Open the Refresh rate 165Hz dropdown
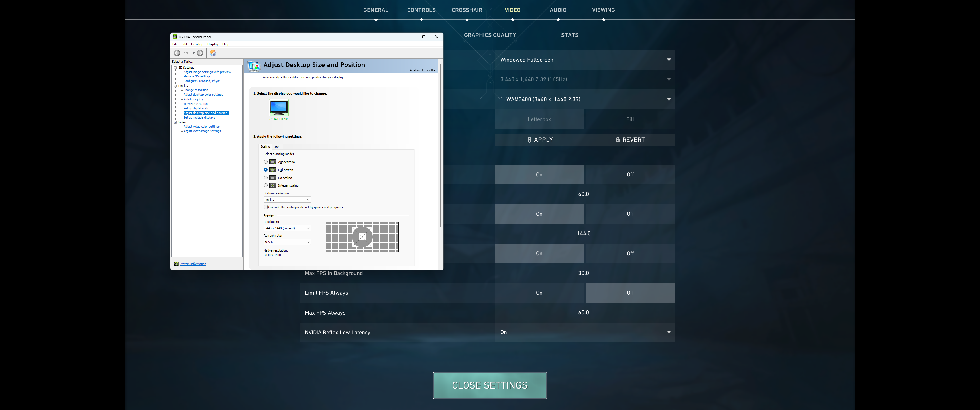 pyautogui.click(x=287, y=242)
